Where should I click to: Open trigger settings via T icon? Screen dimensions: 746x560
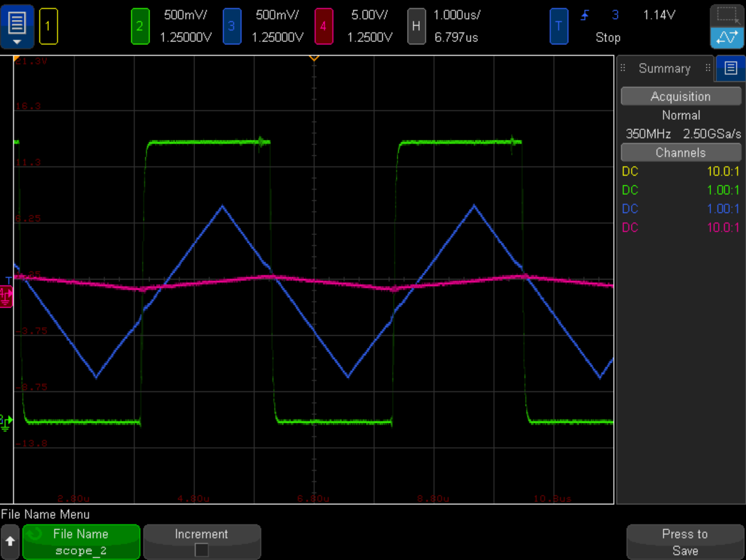[x=559, y=27]
